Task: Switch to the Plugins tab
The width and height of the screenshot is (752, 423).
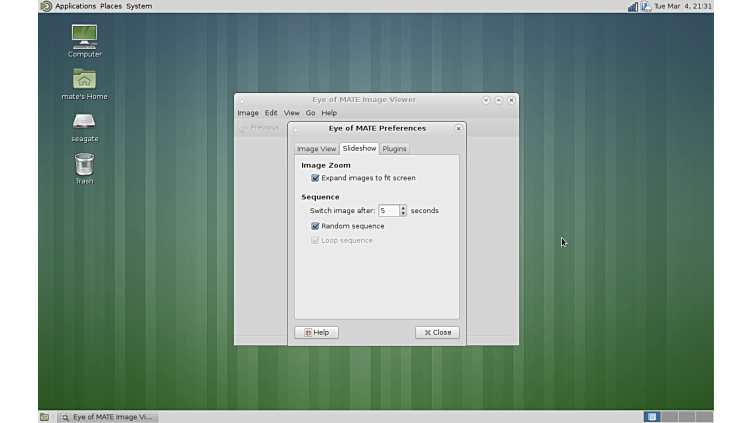Action: pos(394,149)
